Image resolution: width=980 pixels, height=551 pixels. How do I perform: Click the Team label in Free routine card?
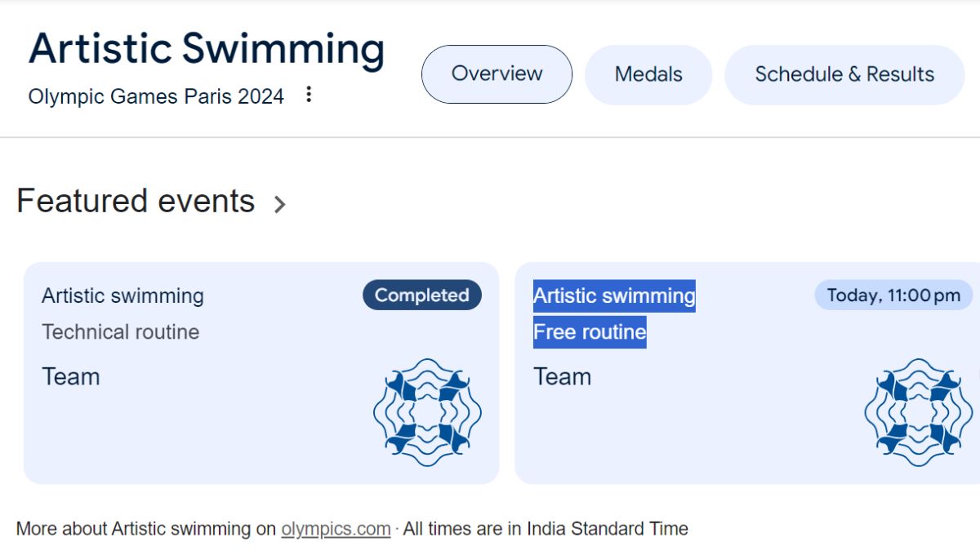coord(563,377)
